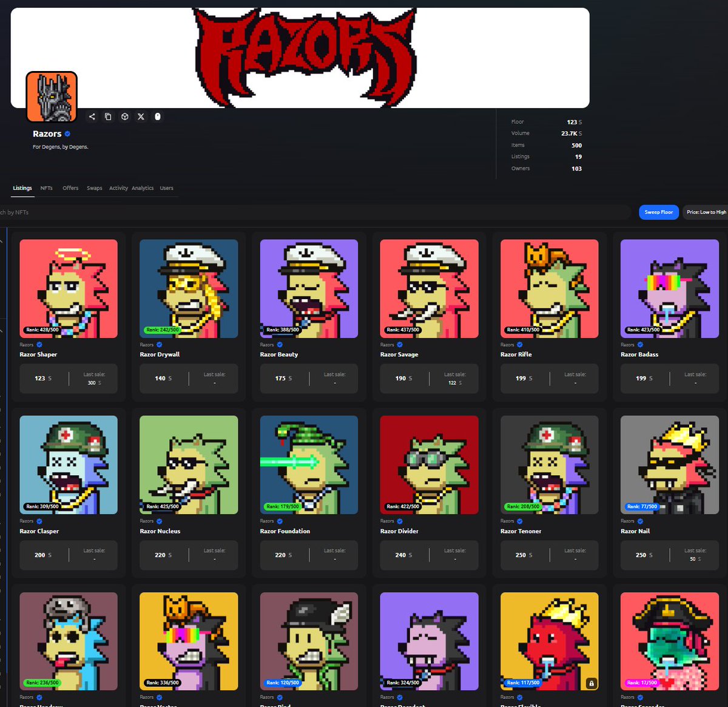
Task: Click verified badge on Razor Foundation card
Action: point(280,521)
